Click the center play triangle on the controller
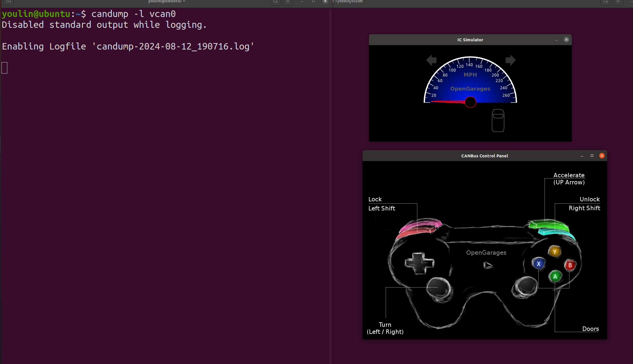The height and width of the screenshot is (364, 633). coord(488,265)
